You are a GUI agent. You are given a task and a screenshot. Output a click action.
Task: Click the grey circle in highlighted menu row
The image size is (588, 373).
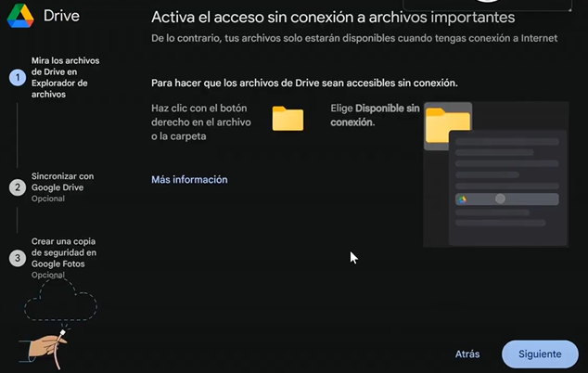point(500,199)
